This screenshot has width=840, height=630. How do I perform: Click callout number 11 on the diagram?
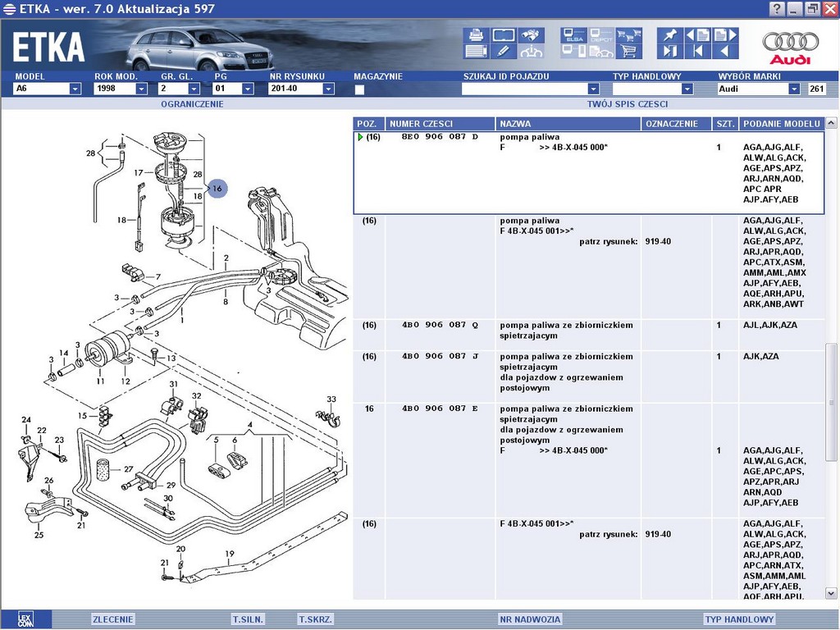[x=100, y=381]
